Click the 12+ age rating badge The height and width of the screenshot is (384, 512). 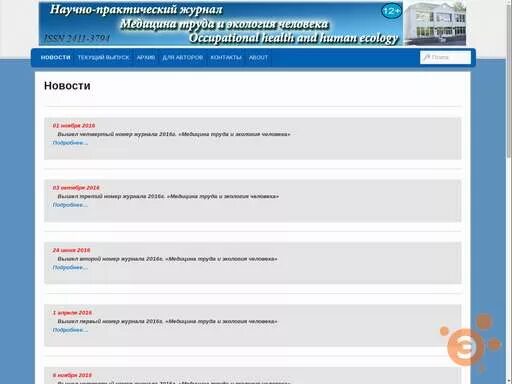pyautogui.click(x=391, y=11)
